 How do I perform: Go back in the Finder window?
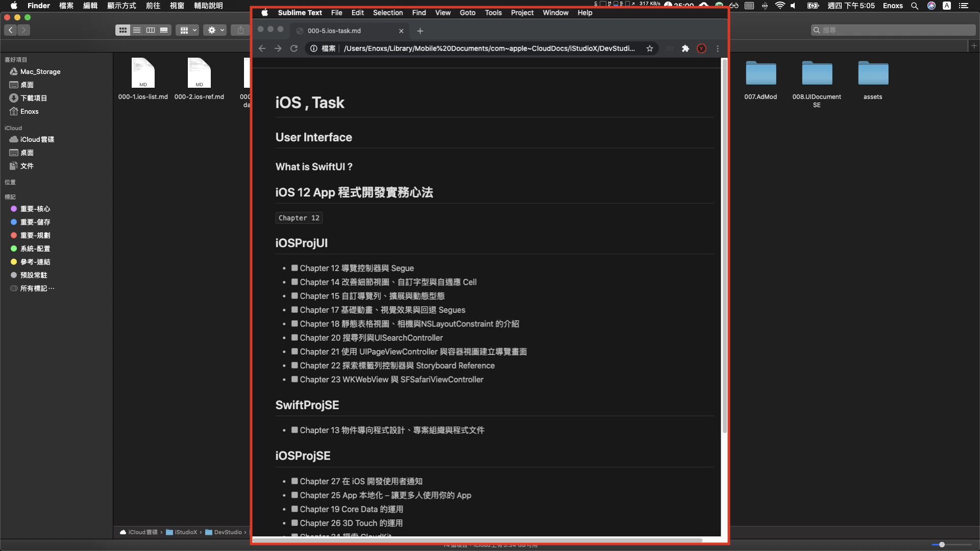coord(11,30)
